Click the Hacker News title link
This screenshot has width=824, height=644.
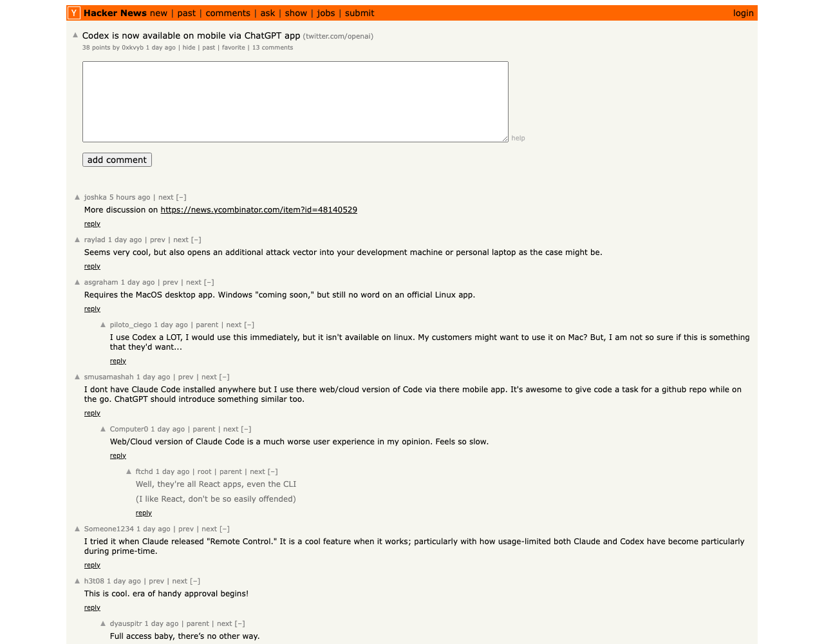tap(115, 13)
